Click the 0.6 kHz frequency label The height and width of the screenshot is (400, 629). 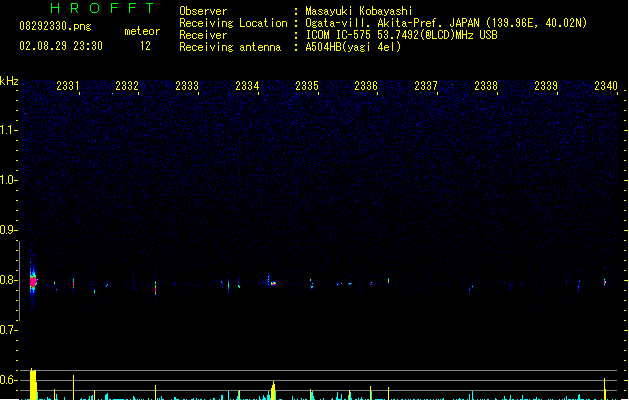click(x=8, y=380)
